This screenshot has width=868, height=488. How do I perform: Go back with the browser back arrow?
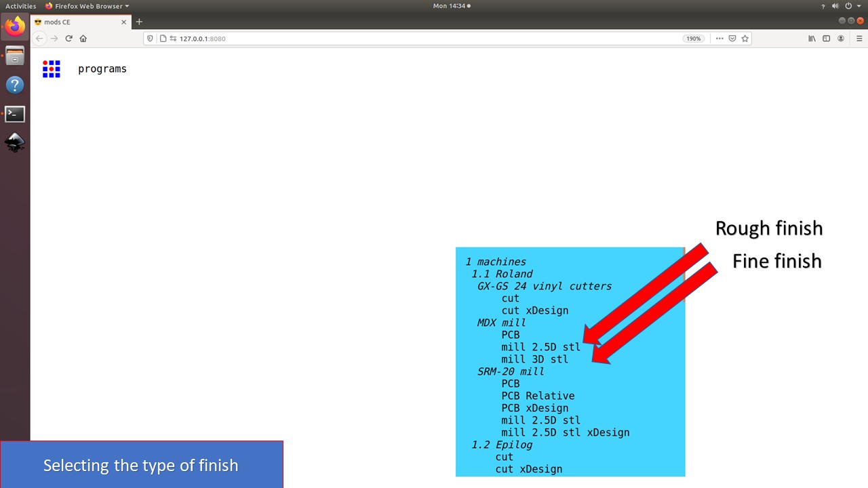pos(39,39)
